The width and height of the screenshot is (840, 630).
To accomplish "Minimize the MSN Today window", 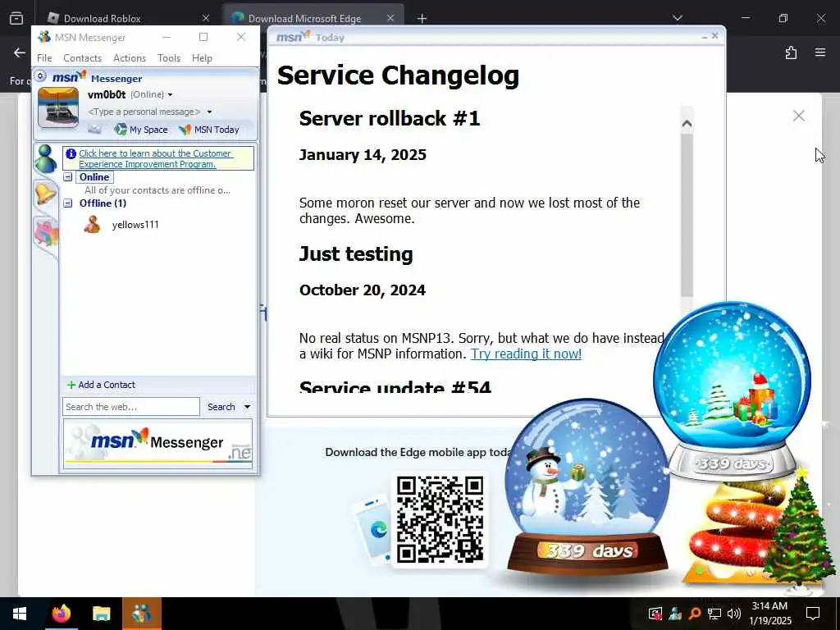I will (705, 36).
